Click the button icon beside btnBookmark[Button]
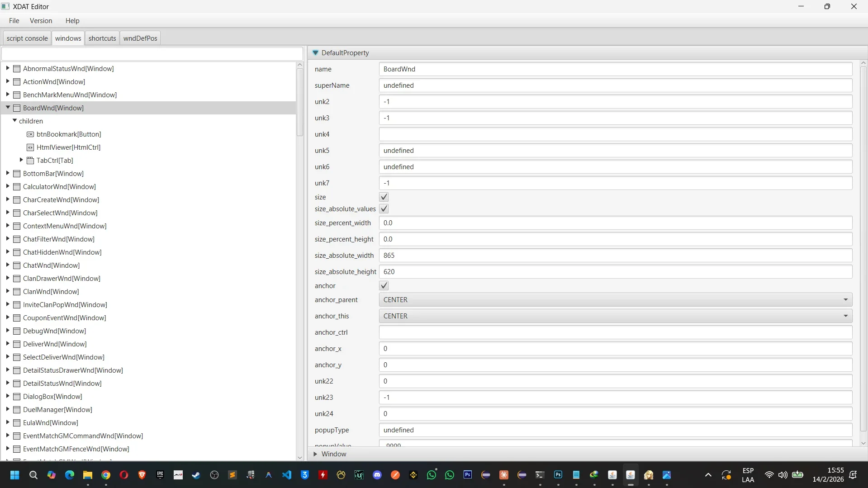The height and width of the screenshot is (488, 868). [x=30, y=134]
